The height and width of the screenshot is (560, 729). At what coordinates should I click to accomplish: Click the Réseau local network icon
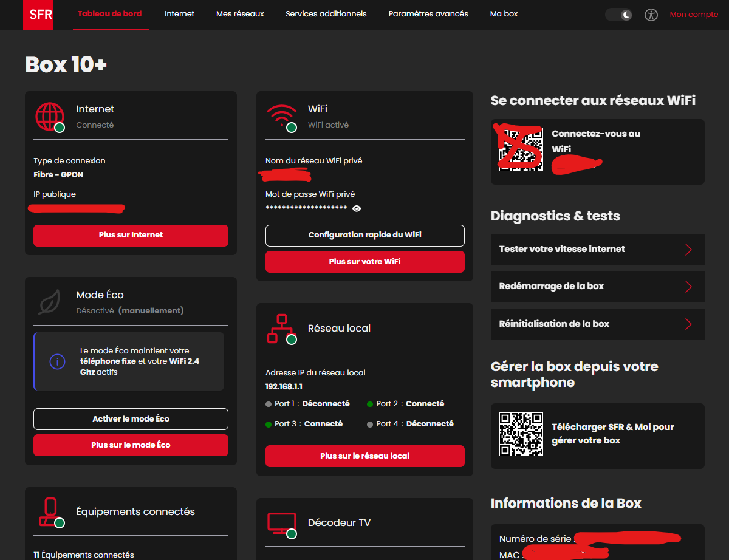point(281,329)
